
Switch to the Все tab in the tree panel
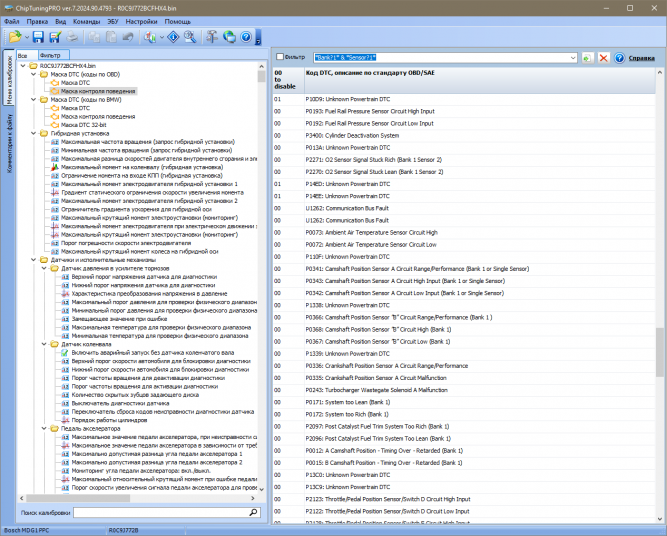26,55
